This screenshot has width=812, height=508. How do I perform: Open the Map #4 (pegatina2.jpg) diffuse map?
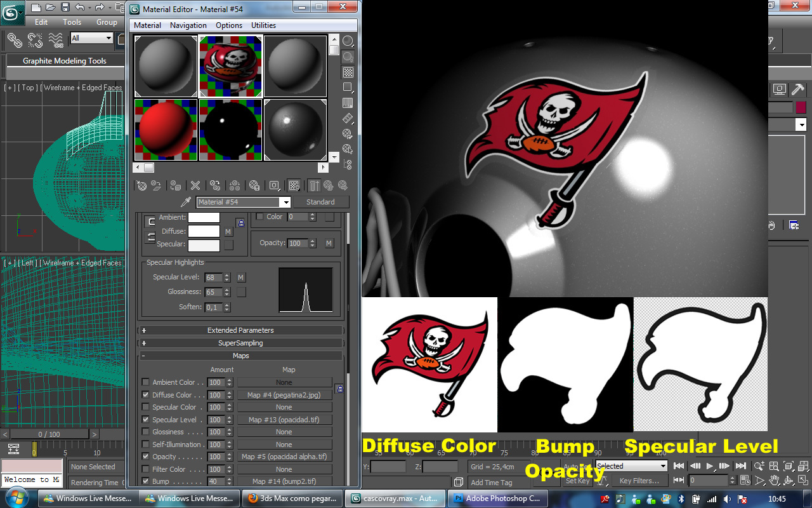tap(284, 395)
